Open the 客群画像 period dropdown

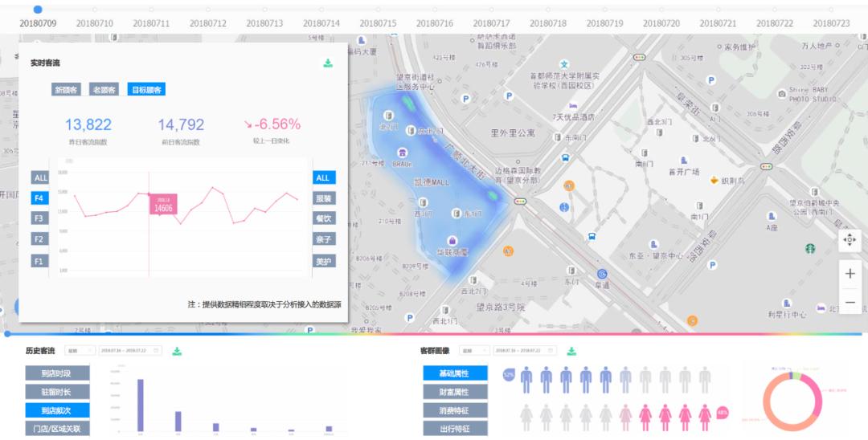[x=475, y=351]
